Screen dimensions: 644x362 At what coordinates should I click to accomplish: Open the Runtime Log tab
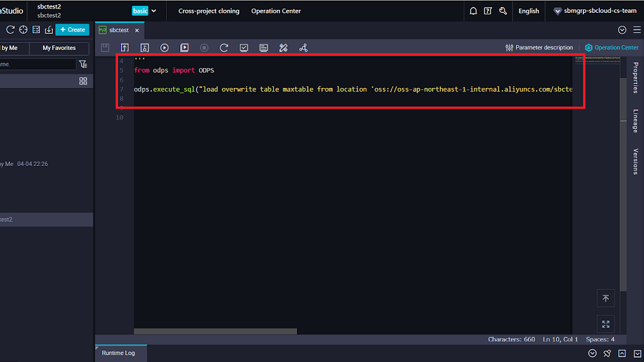coord(118,353)
